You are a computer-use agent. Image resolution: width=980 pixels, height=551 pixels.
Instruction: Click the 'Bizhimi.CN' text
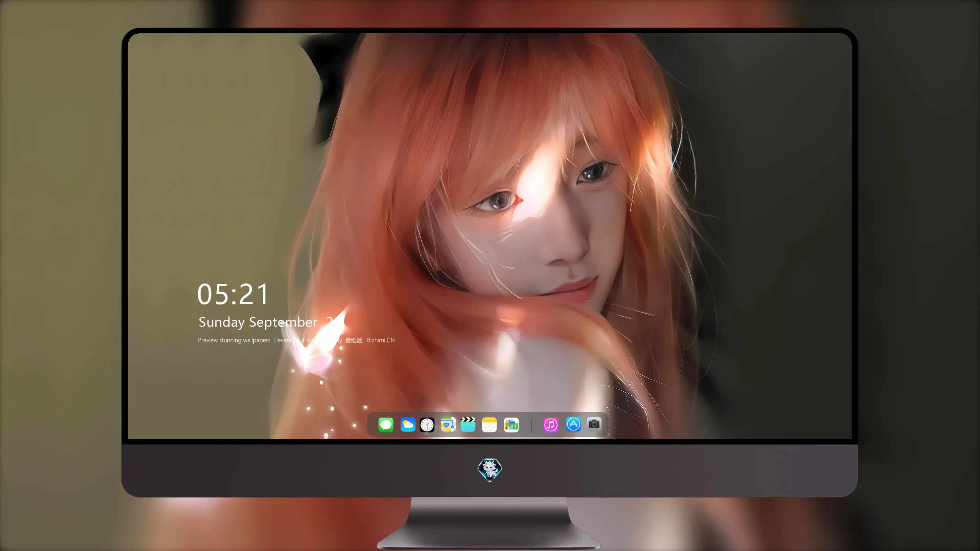click(381, 340)
